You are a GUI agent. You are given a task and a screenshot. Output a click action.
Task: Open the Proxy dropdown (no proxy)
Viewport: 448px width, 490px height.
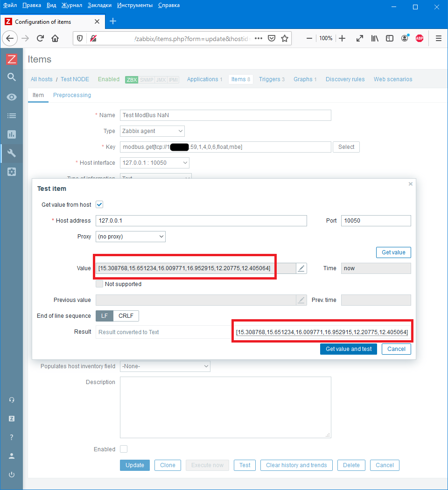click(131, 237)
